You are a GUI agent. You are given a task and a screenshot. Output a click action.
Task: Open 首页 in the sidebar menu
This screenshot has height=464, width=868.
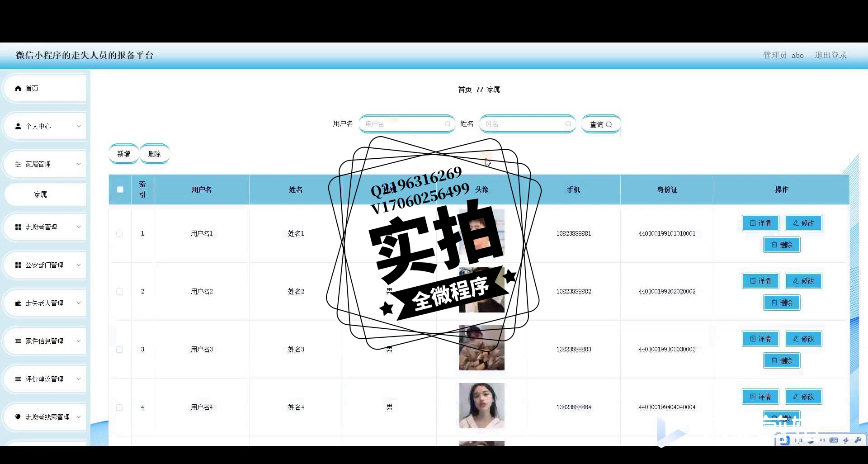45,88
